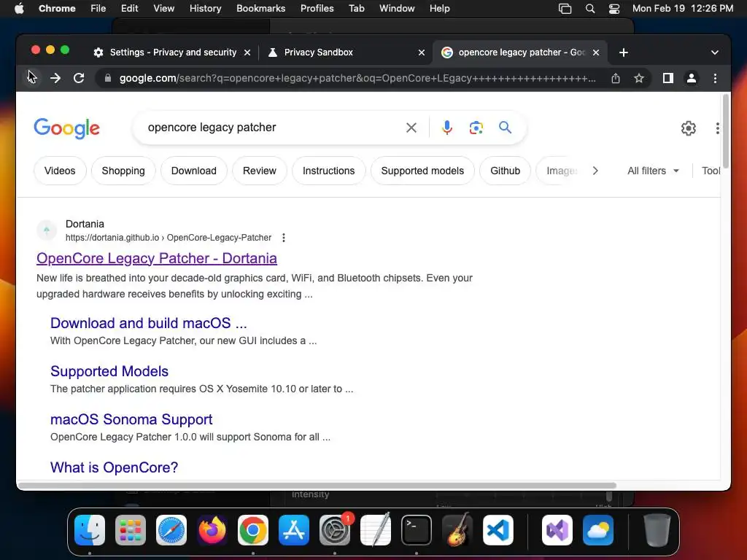Launch Visual Studio Code from Dock

(x=498, y=530)
